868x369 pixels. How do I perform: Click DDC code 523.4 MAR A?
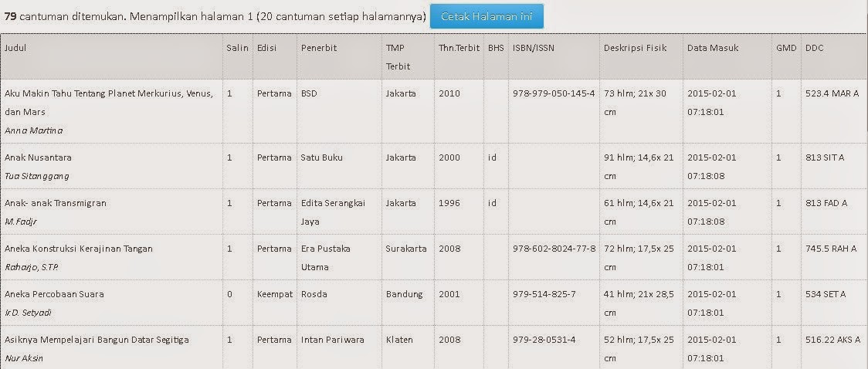(832, 93)
